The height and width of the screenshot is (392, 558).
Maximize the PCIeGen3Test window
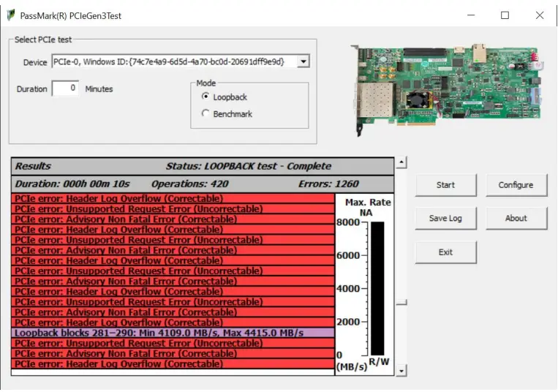point(505,15)
